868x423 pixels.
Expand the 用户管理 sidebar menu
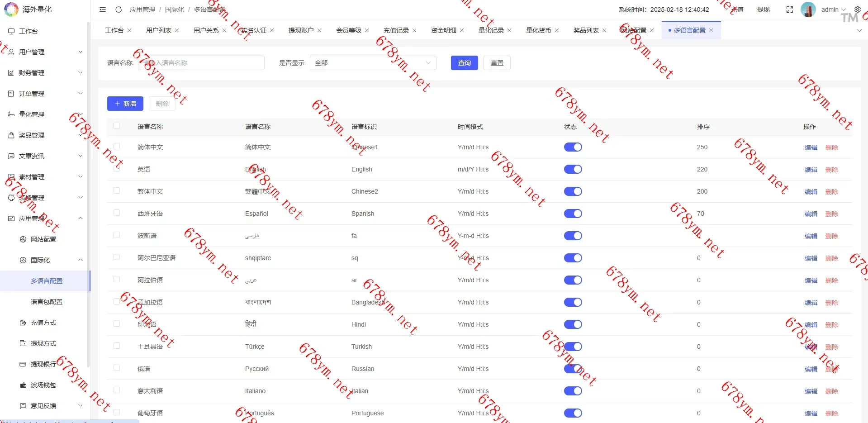45,52
